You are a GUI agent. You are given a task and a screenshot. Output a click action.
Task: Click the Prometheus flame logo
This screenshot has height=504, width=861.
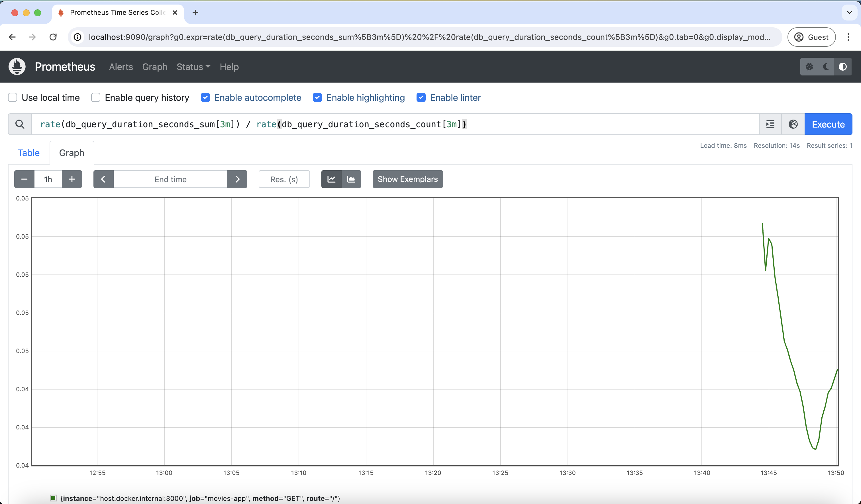click(x=17, y=67)
